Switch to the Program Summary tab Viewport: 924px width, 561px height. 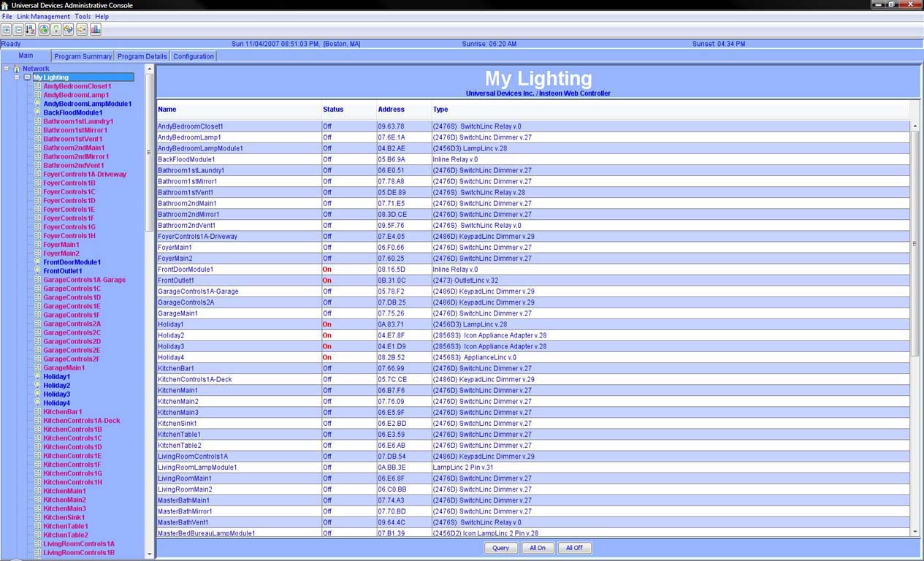[83, 56]
